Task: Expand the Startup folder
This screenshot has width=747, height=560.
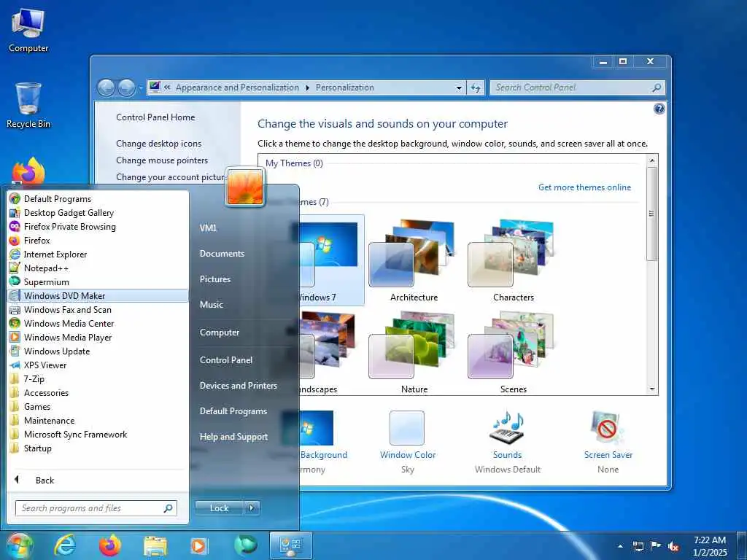Action: (98, 448)
